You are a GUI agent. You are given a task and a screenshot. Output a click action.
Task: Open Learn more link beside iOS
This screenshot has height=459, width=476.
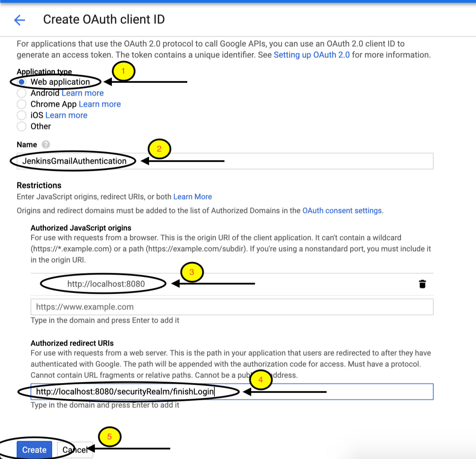tap(66, 115)
